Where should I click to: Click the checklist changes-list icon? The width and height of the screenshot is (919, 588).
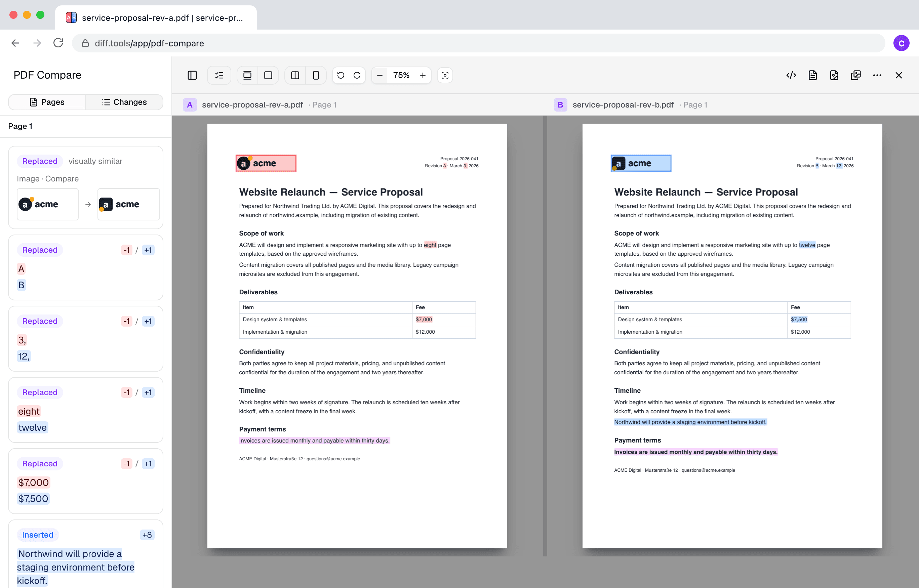tap(219, 75)
